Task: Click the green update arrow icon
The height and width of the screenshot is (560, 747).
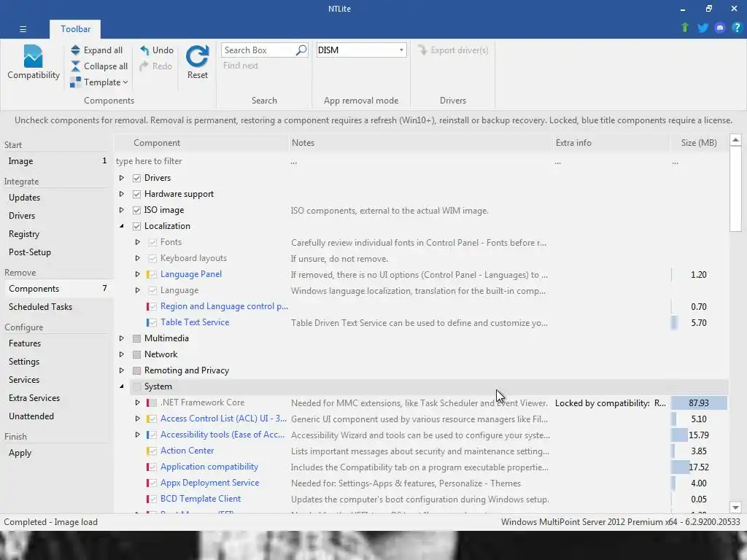Action: coord(685,28)
